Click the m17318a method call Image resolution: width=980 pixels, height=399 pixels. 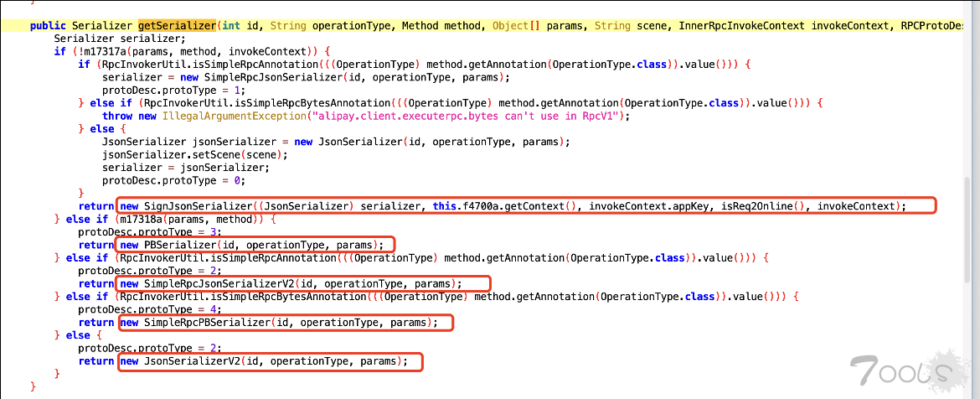pyautogui.click(x=153, y=219)
